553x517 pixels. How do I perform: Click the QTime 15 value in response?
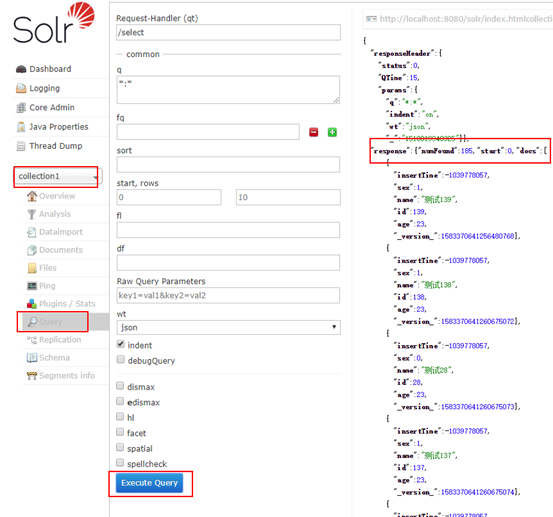pyautogui.click(x=413, y=78)
